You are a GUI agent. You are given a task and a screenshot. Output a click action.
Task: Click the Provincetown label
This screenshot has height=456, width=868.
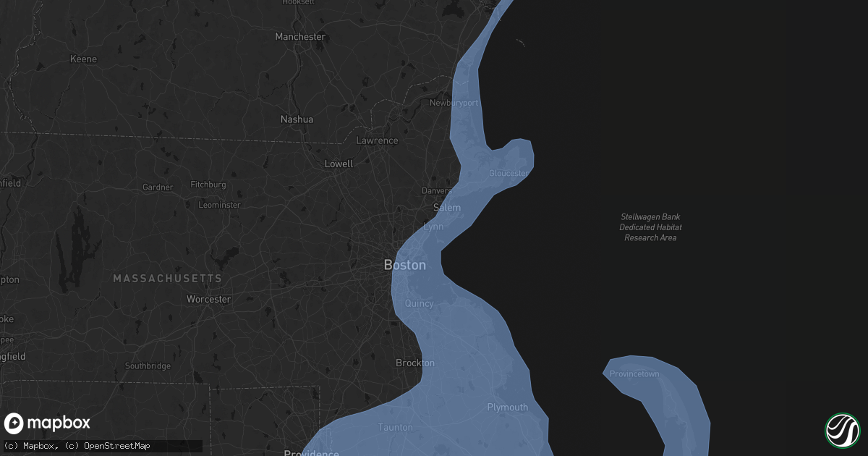[x=634, y=374]
